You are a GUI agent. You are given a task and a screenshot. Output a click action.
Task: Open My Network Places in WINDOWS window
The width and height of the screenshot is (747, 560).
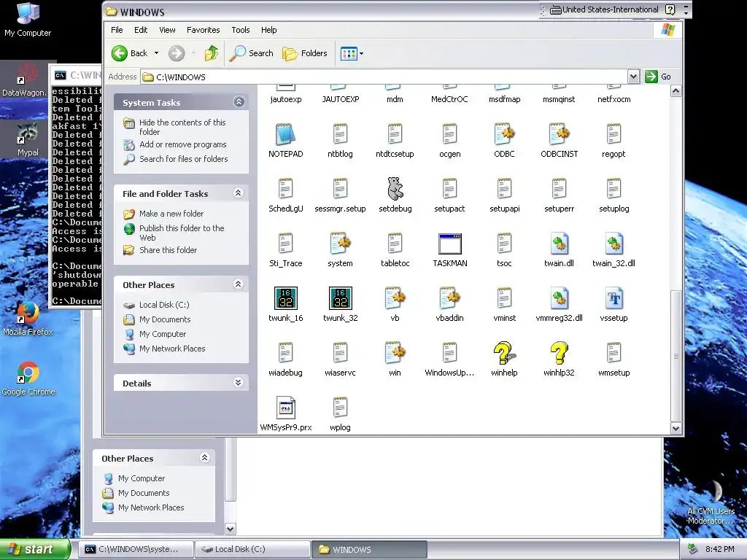click(172, 349)
